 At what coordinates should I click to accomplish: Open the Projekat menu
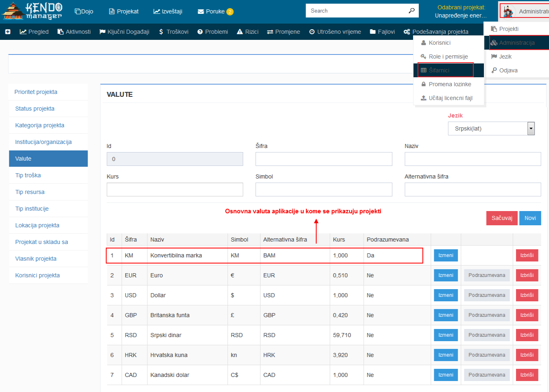[124, 11]
